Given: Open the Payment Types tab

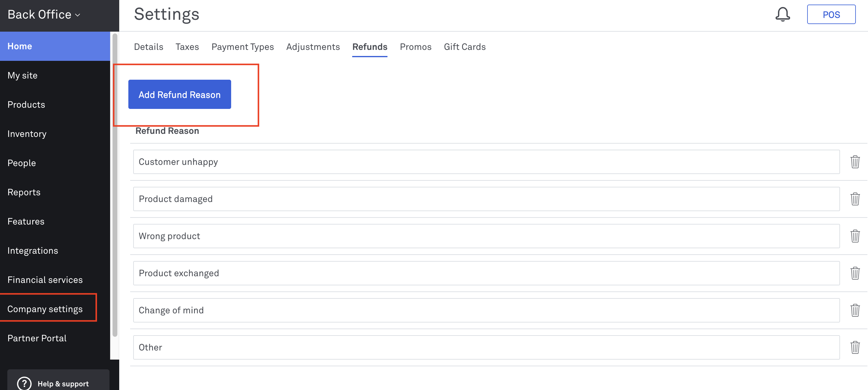Looking at the screenshot, I should pyautogui.click(x=242, y=47).
